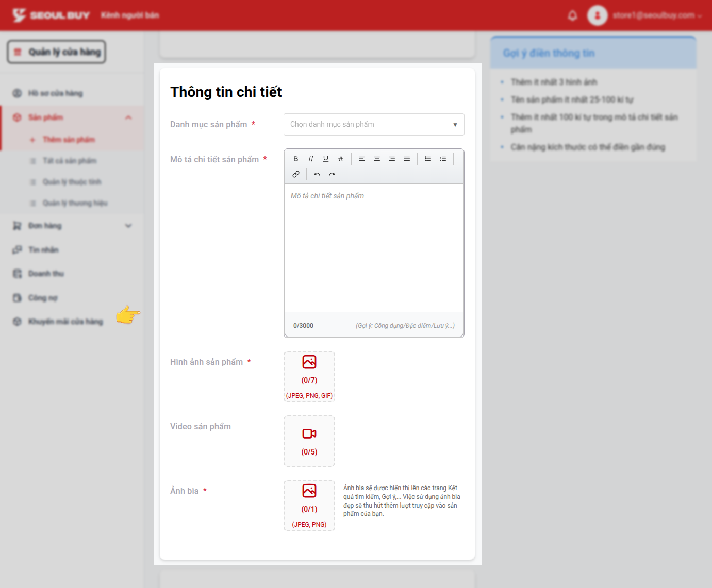Open 'Tất cả sản phẩm' in sidebar

(x=70, y=161)
